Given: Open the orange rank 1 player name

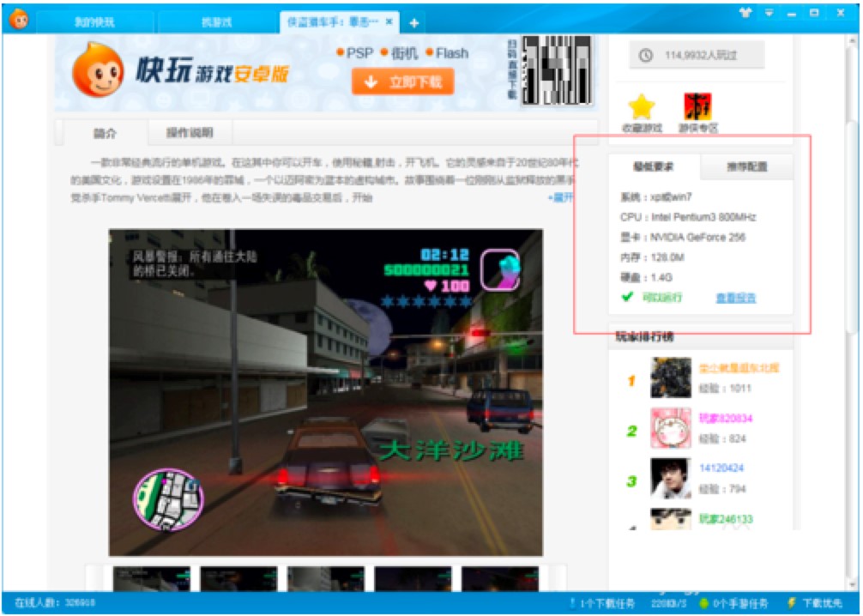Looking at the screenshot, I should click(x=739, y=368).
